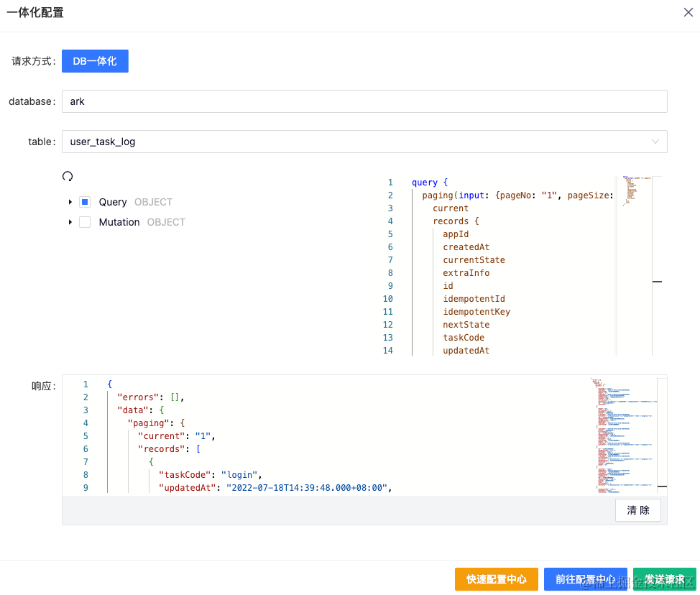Click 'currentState' in the query editor
700x595 pixels.
coord(474,260)
